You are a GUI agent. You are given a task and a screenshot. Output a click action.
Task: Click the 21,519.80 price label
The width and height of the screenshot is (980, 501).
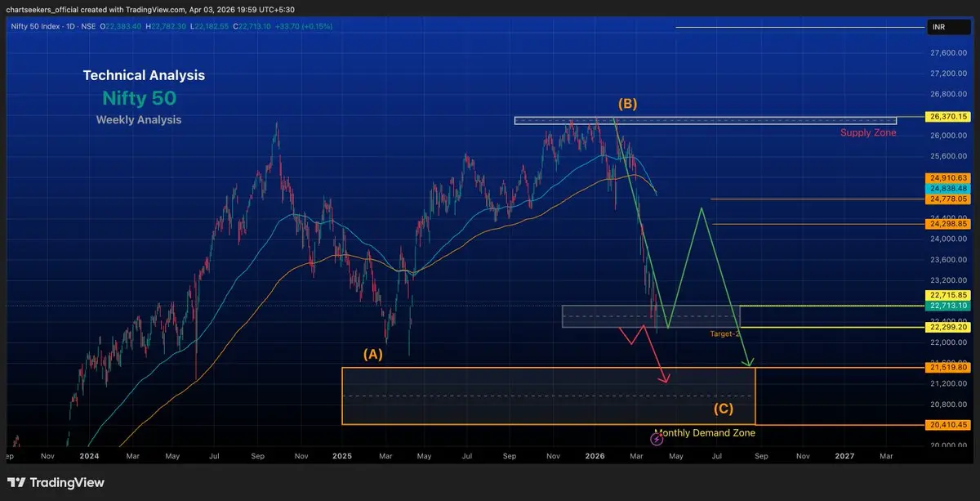click(947, 367)
